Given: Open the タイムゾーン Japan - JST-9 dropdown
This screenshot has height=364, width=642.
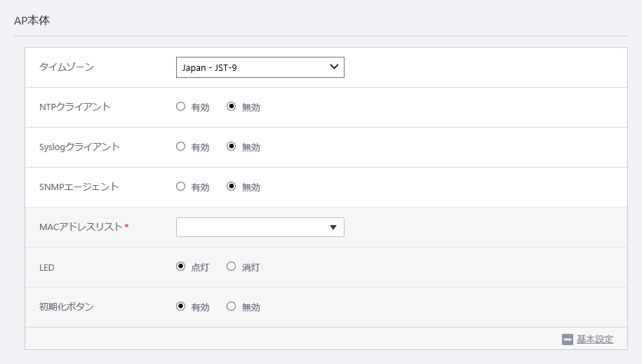Looking at the screenshot, I should [260, 67].
